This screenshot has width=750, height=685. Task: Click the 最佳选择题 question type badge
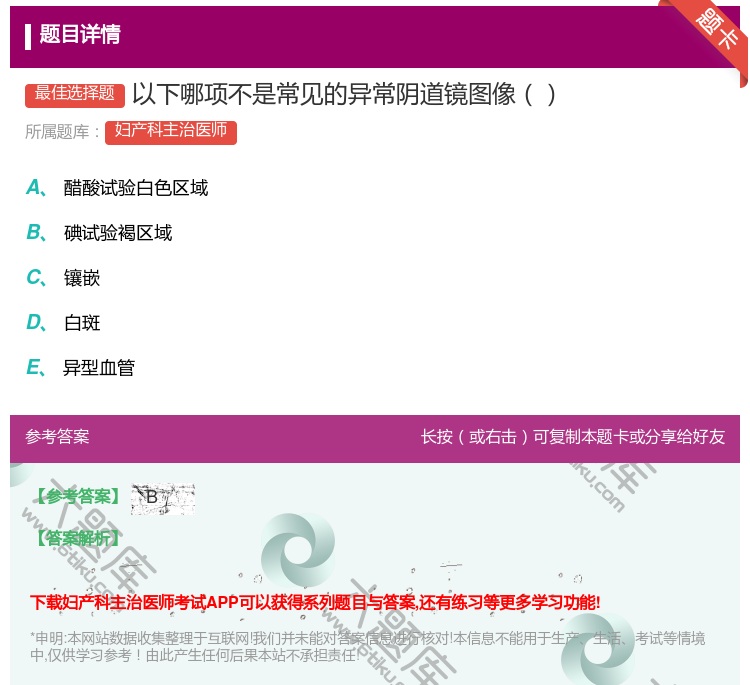tap(75, 95)
